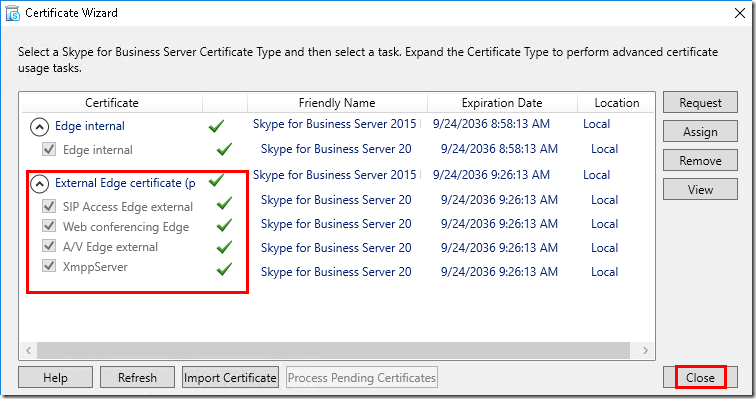This screenshot has width=756, height=399.
Task: Click friendly name in Edge internal parent row
Action: coord(337,124)
